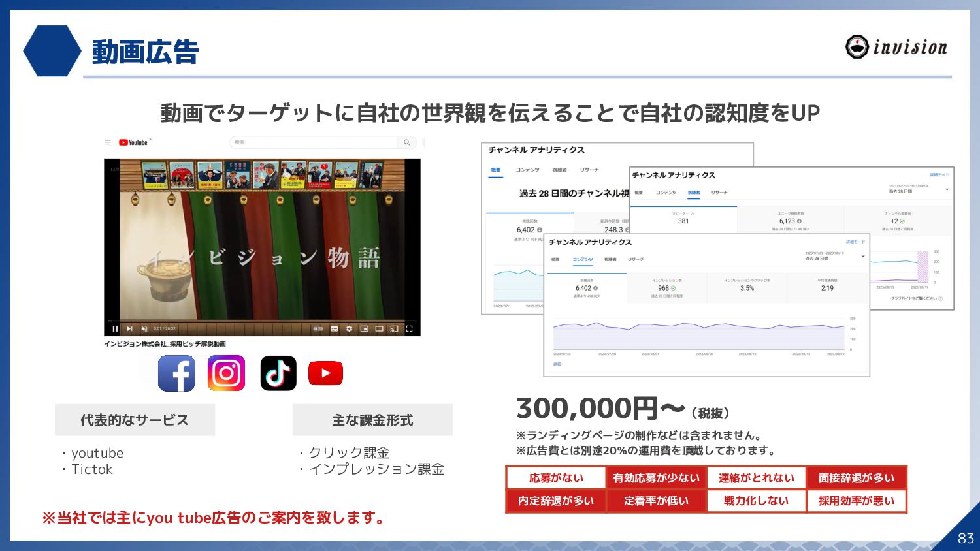The image size is (980, 551).
Task: Click 詳細モード link in back-right analytics window
Action: coord(939,175)
